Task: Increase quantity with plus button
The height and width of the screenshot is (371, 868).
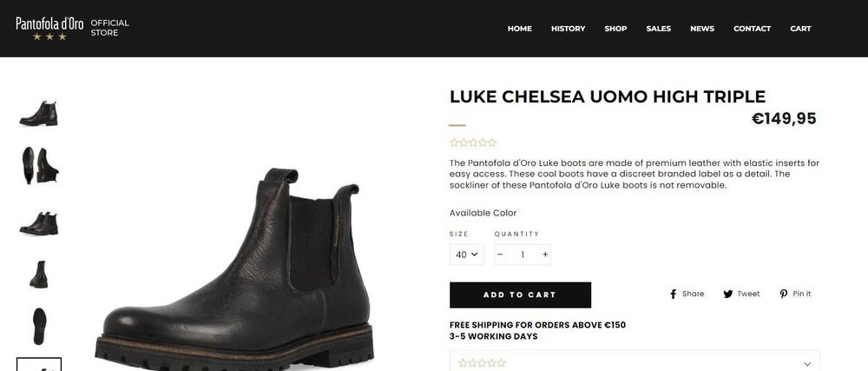Action: [x=545, y=255]
